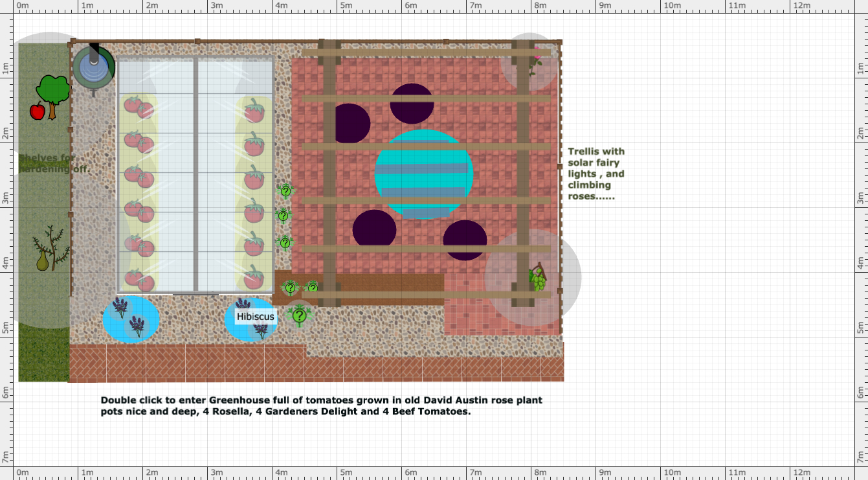The width and height of the screenshot is (868, 480).
Task: Click the lower lavender plant in the left blue circle
Action: pos(137,326)
